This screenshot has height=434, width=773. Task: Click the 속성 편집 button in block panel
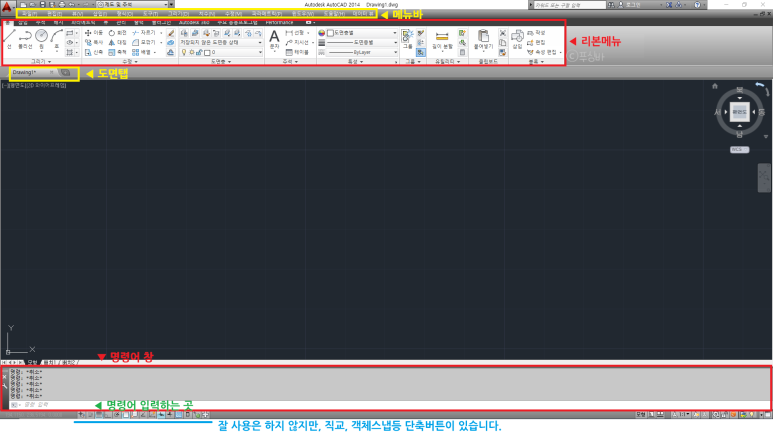tap(544, 52)
